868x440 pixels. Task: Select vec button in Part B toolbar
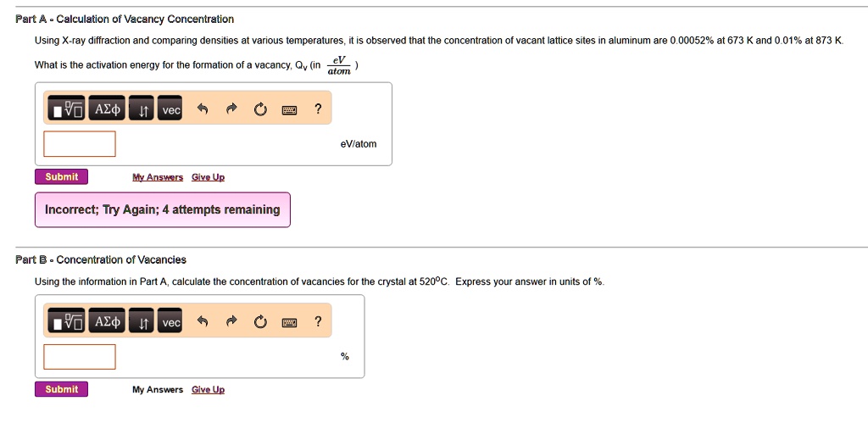pyautogui.click(x=170, y=321)
